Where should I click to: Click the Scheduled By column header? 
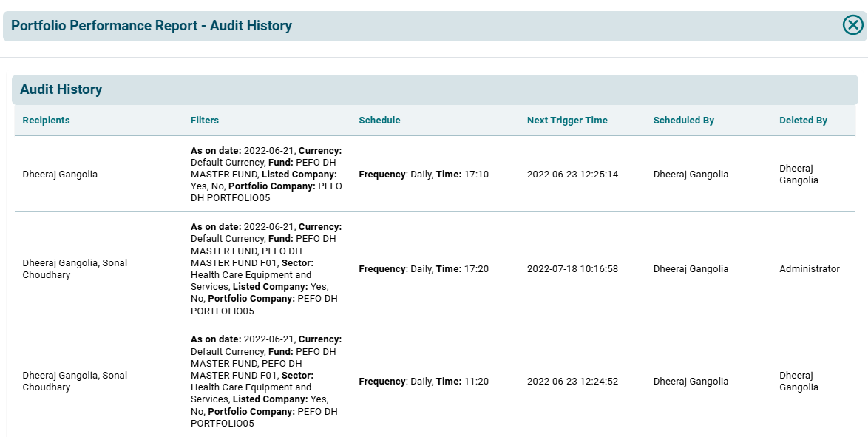click(683, 121)
